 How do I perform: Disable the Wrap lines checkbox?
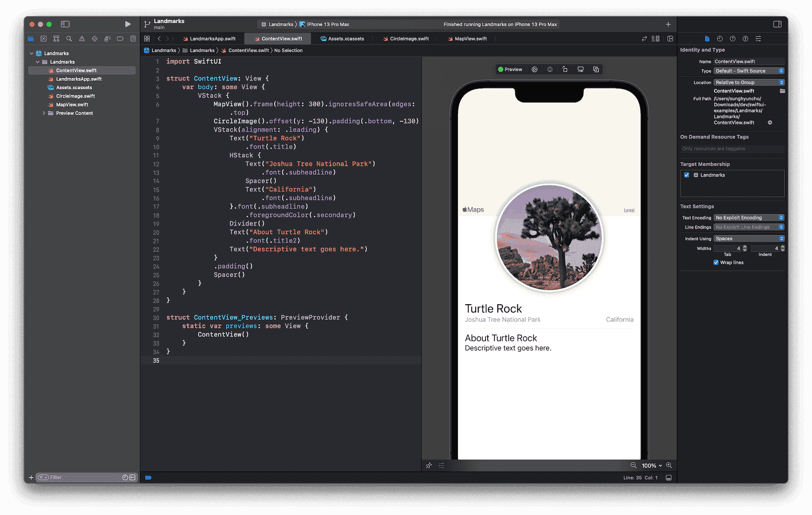(x=716, y=262)
